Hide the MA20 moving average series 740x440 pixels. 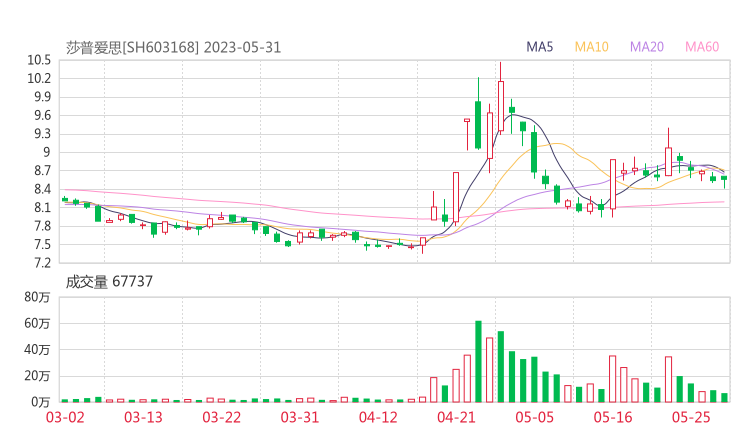[x=647, y=47]
